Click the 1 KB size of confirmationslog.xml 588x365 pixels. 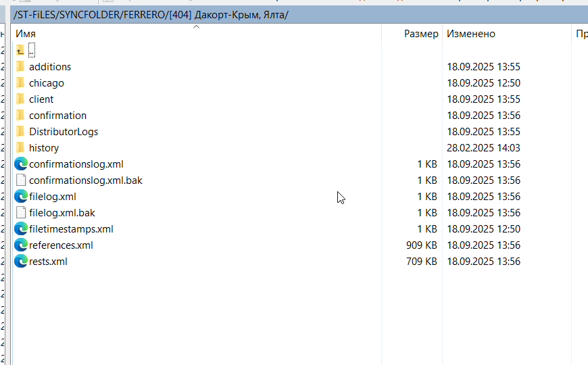427,164
